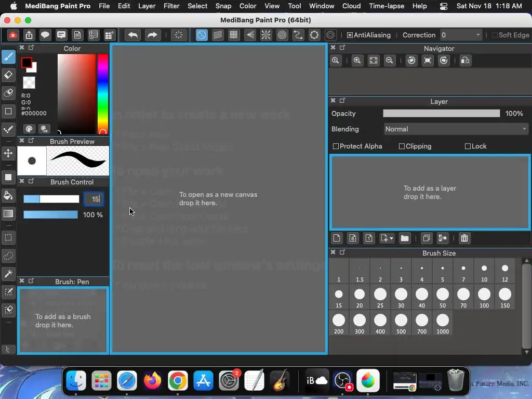Select brush size 1.5 preset
The image size is (532, 399).
pos(360,272)
